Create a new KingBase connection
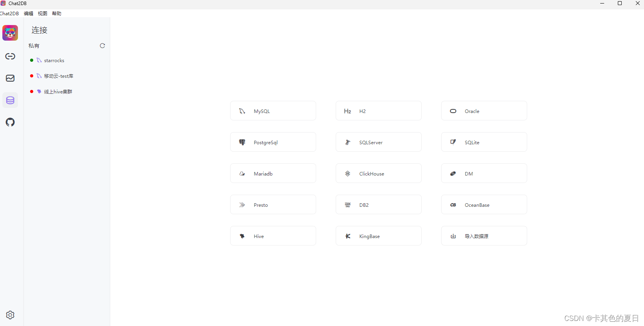Screen dimensions: 644x326 pyautogui.click(x=379, y=236)
